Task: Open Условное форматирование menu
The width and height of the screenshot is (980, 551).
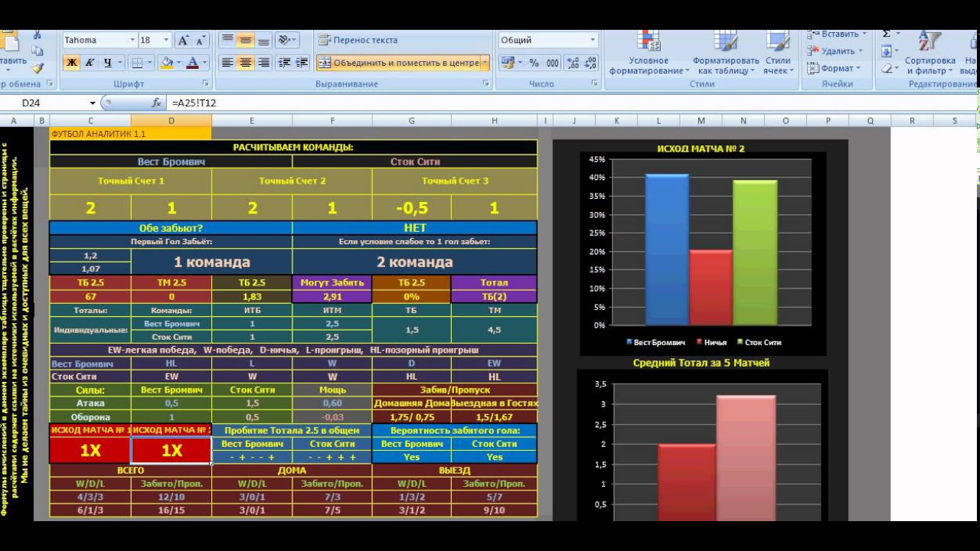Action: (x=648, y=52)
